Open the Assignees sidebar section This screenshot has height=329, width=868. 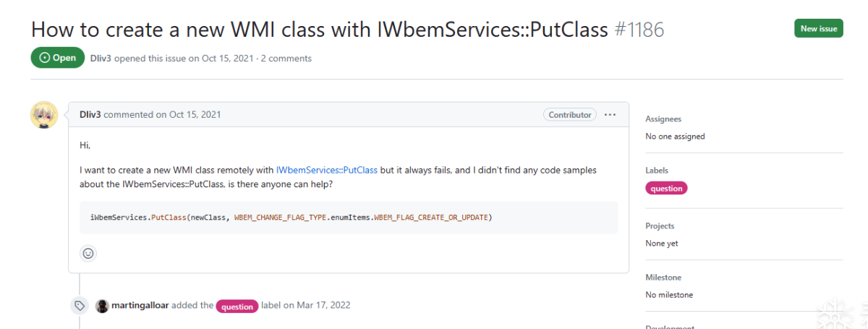(x=663, y=119)
